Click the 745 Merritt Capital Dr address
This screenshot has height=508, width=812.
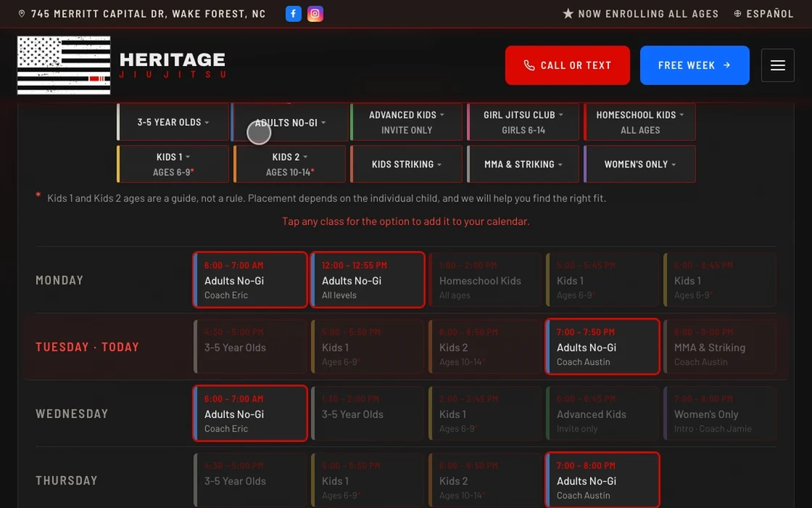pyautogui.click(x=148, y=14)
